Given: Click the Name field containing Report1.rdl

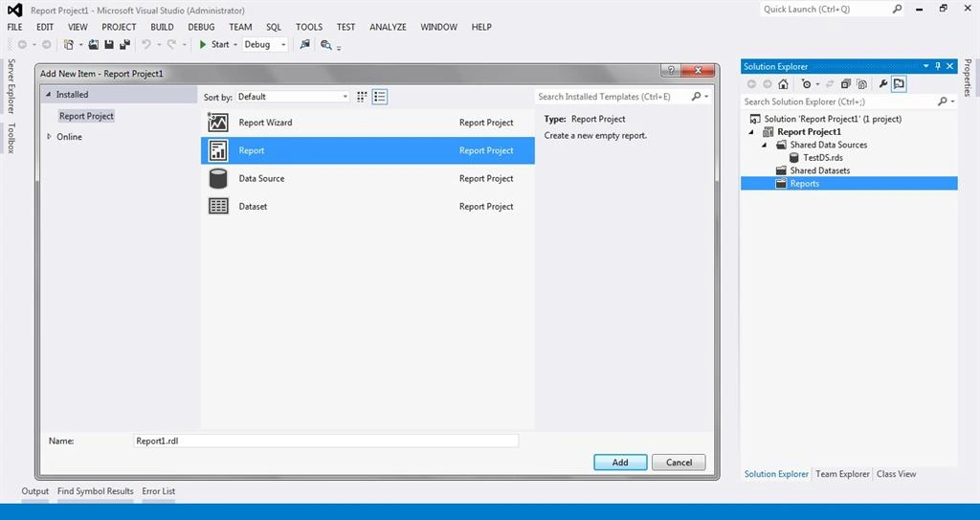Looking at the screenshot, I should 326,441.
